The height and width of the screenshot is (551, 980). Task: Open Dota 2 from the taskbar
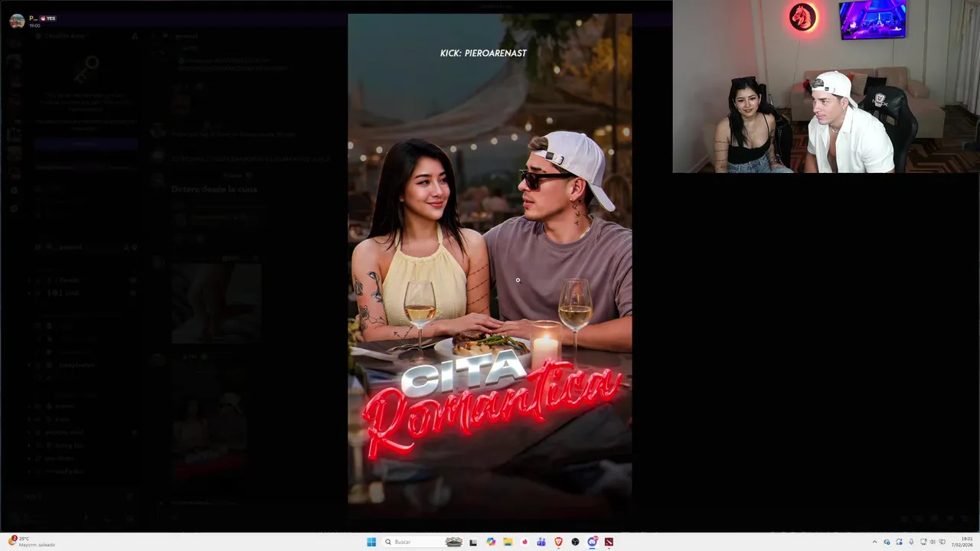[609, 542]
